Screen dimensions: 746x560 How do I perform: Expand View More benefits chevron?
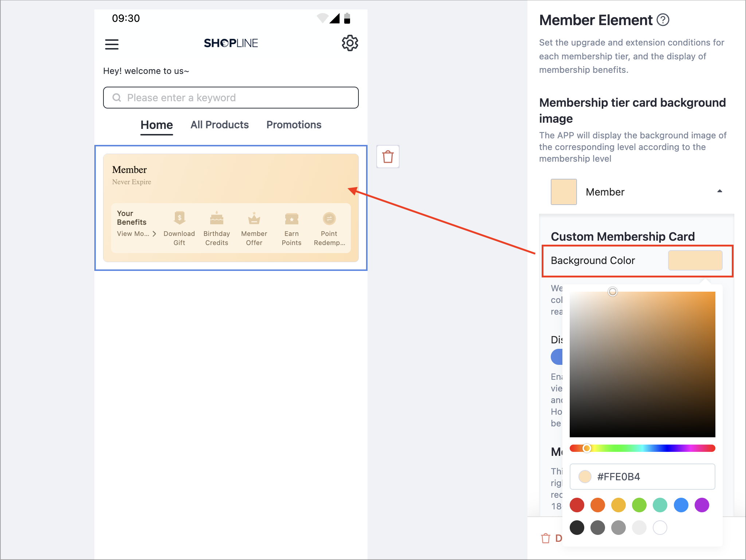tap(154, 234)
